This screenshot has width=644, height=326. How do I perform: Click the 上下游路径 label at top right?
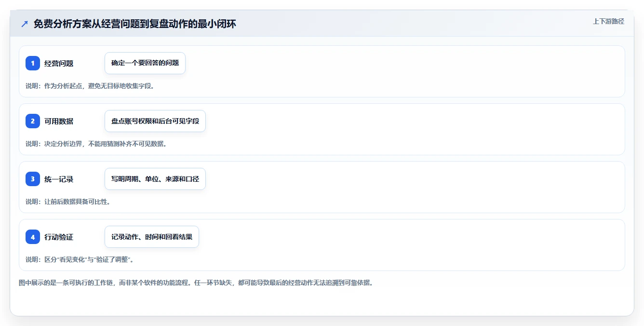(608, 21)
